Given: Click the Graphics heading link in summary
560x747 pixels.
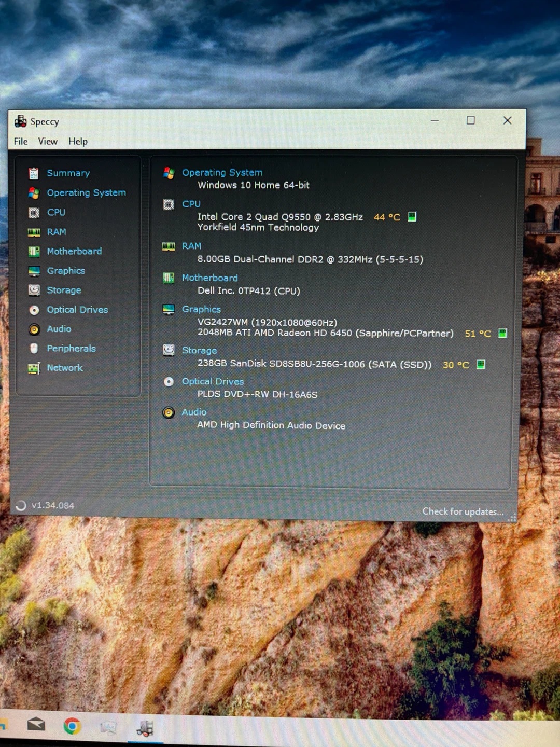Looking at the screenshot, I should (201, 309).
